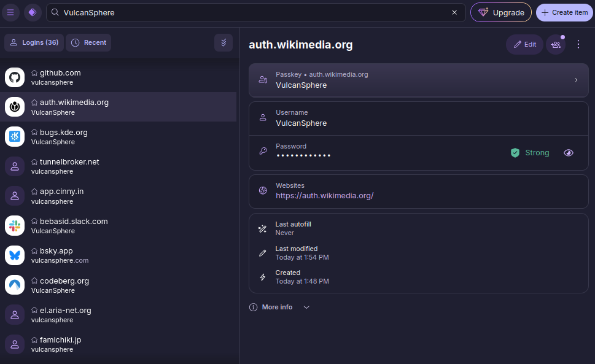This screenshot has height=364, width=595.
Task: Switch to the Recent filter
Action: (88, 42)
